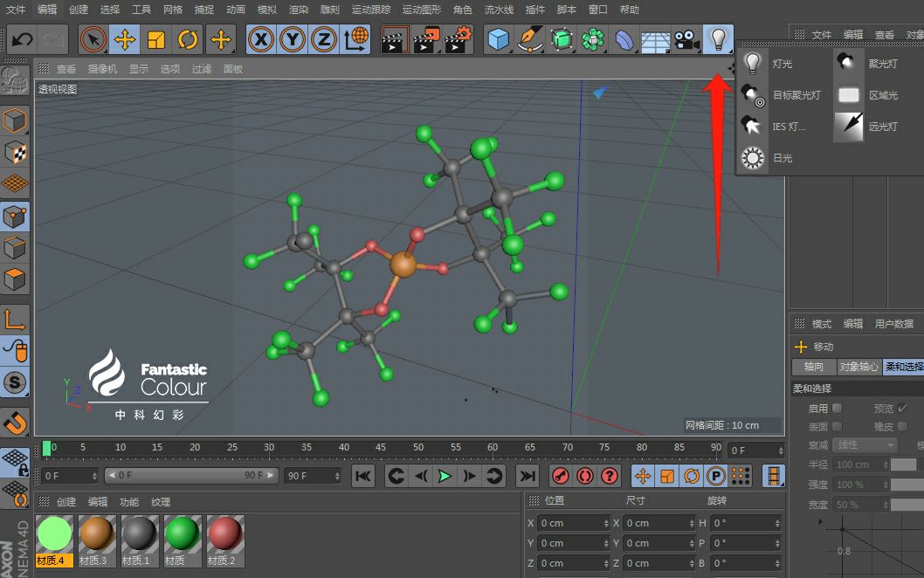Open the spline pen tool
Image resolution: width=924 pixels, height=578 pixels.
pyautogui.click(x=529, y=39)
